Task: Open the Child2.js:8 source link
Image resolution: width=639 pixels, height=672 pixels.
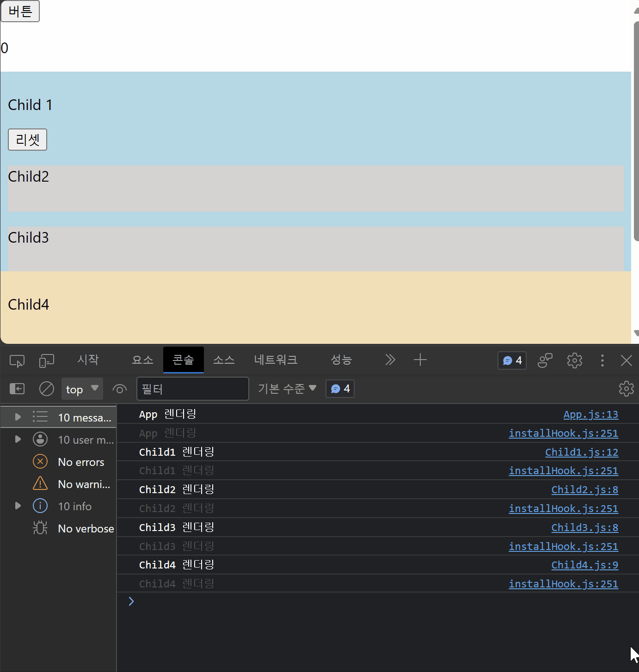Action: [584, 490]
